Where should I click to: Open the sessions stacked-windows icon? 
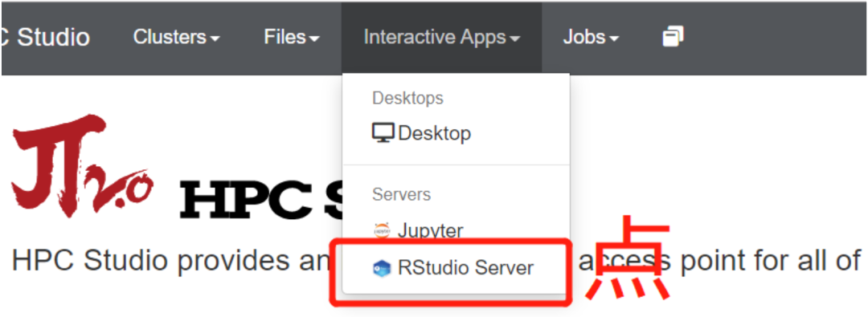tap(673, 37)
